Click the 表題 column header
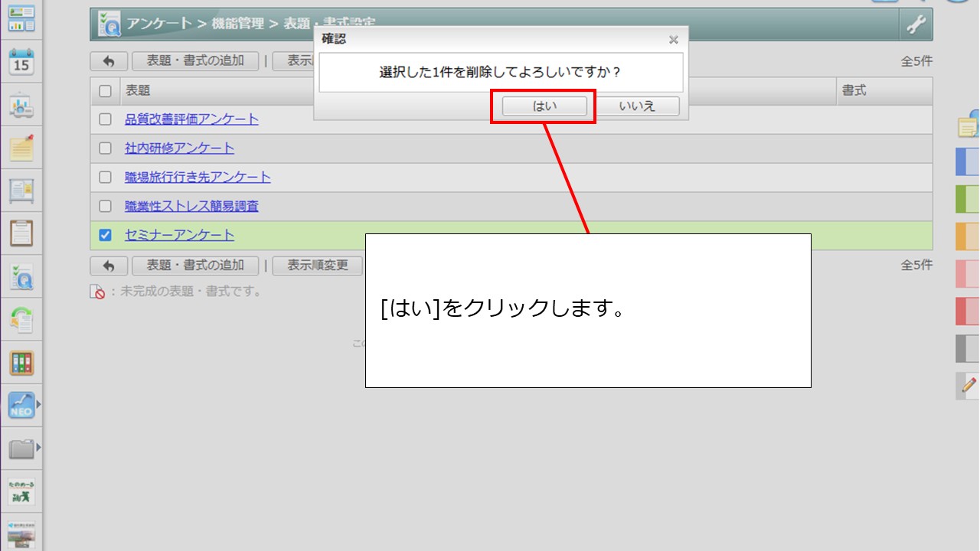 tap(138, 91)
